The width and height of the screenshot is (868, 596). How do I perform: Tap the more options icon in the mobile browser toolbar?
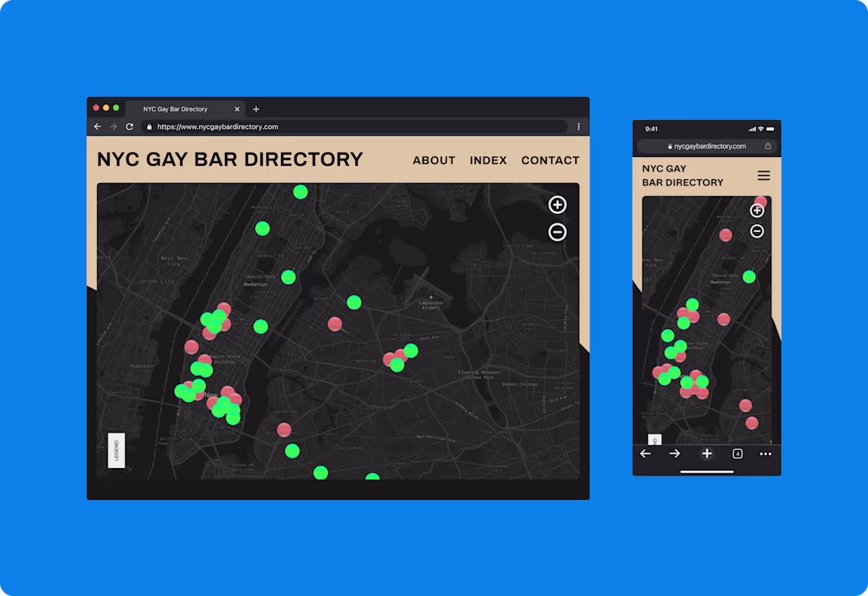coord(765,454)
